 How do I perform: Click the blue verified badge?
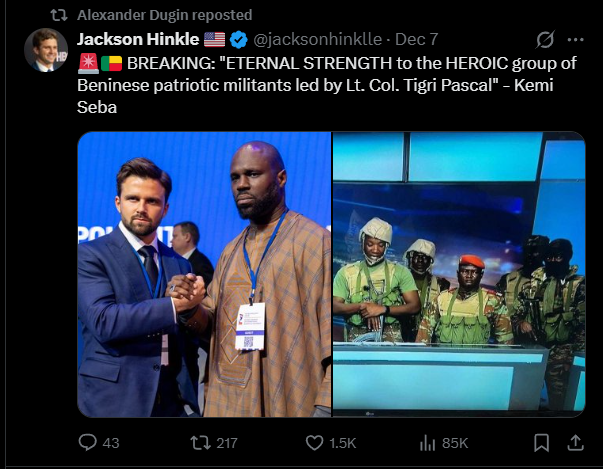(x=239, y=41)
